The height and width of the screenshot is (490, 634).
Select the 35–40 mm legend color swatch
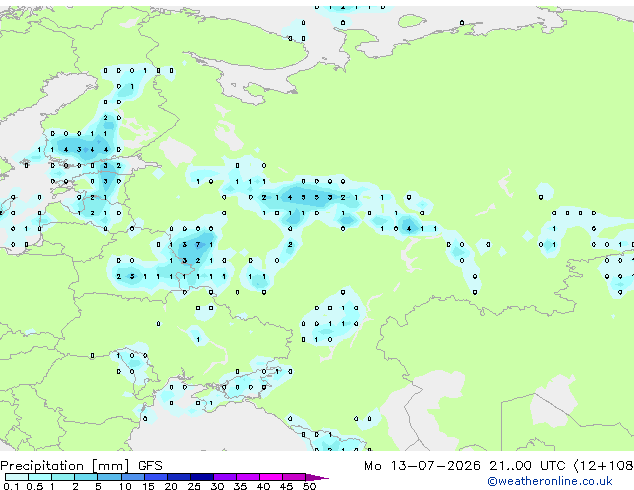tap(247, 477)
